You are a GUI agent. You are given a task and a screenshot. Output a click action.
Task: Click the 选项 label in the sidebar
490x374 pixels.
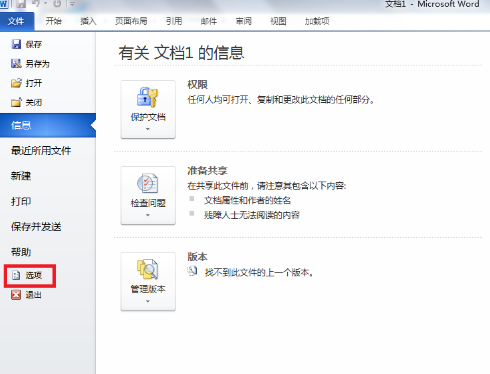coord(34,275)
